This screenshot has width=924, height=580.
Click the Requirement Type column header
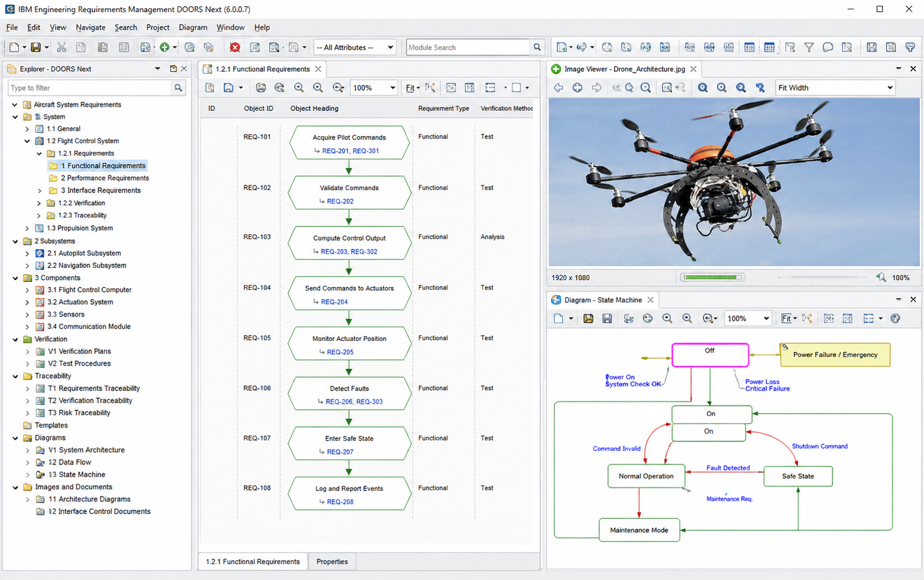[444, 109]
